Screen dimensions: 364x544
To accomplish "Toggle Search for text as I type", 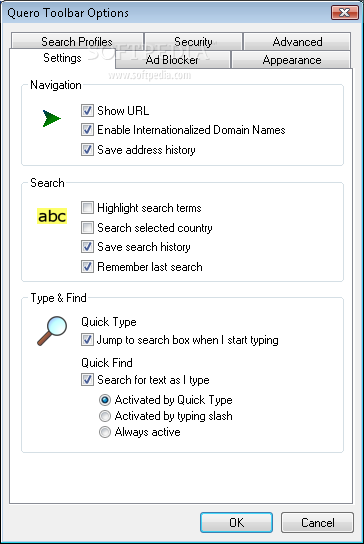I will [x=87, y=380].
